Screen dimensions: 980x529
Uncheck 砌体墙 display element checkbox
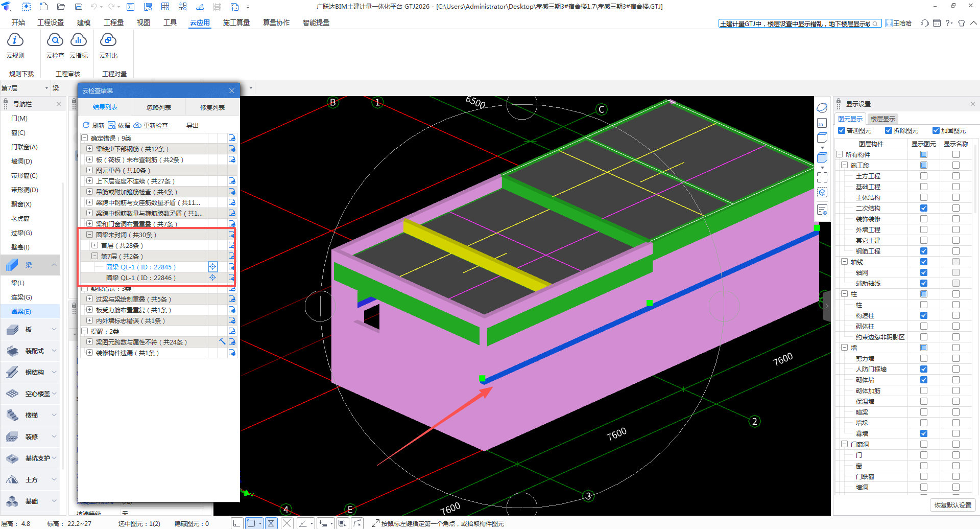point(923,380)
